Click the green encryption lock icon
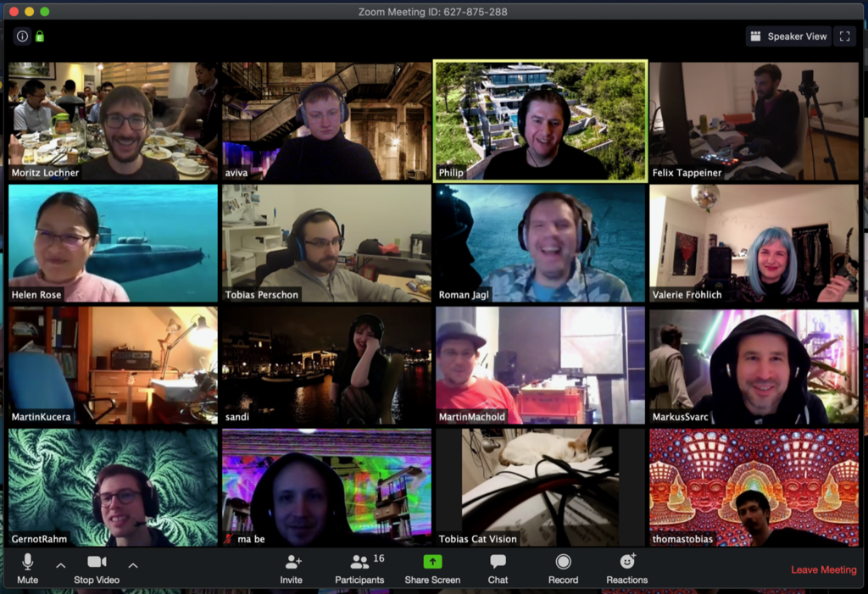 tap(39, 36)
